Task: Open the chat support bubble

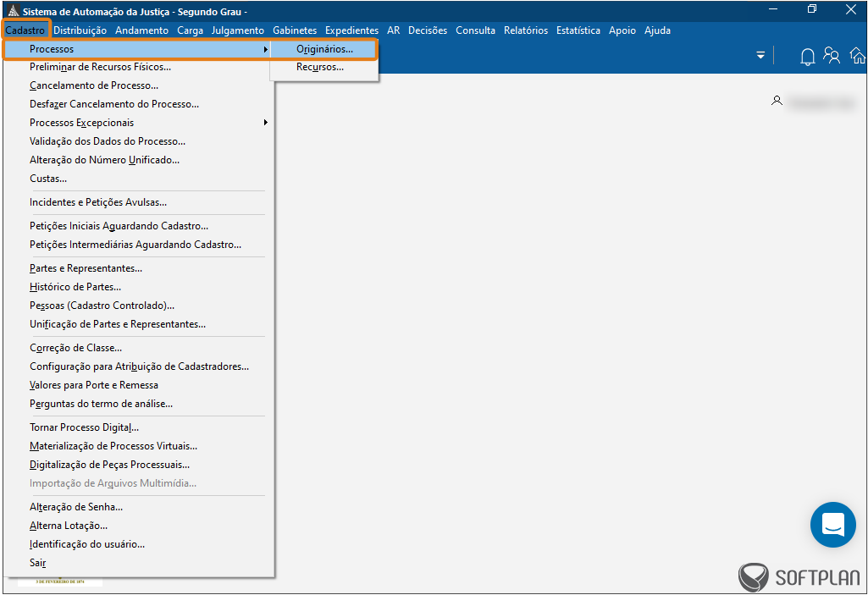Action: (x=833, y=524)
